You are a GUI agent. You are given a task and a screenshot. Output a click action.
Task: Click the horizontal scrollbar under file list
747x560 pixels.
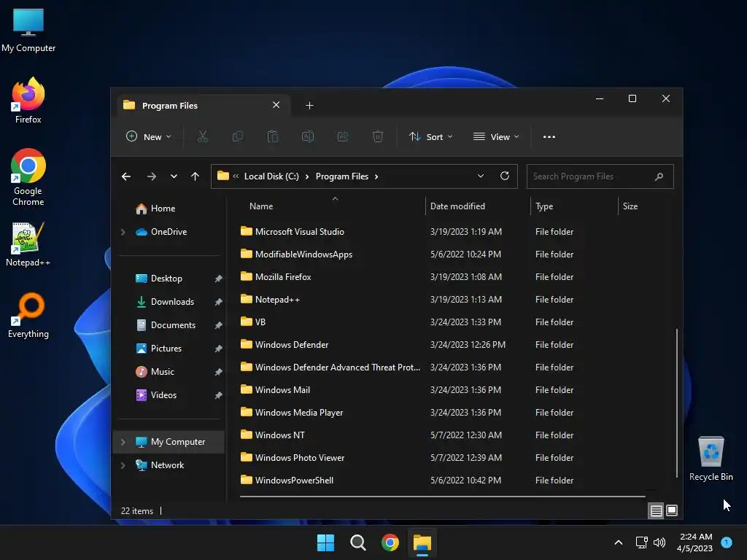click(x=443, y=496)
